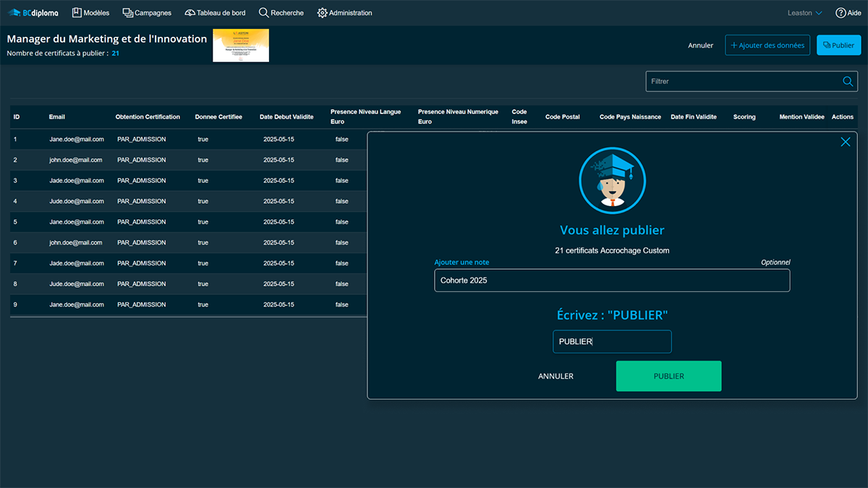
Task: Open the Campagnes menu
Action: click(147, 13)
